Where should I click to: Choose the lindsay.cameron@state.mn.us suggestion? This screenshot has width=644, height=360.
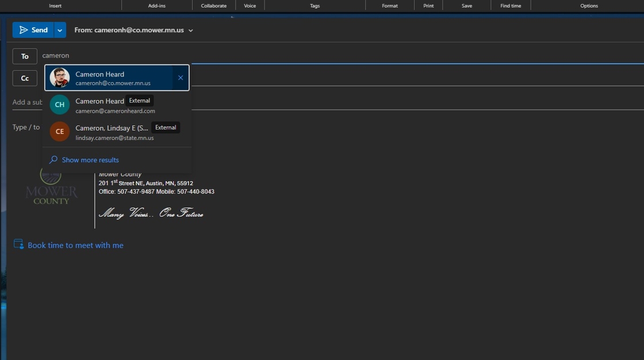[x=114, y=138]
